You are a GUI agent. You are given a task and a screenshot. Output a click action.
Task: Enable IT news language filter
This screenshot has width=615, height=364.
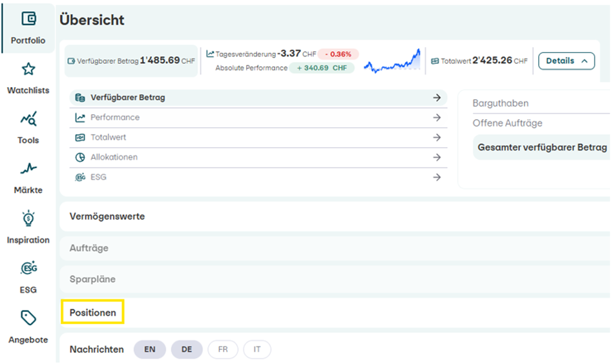257,349
